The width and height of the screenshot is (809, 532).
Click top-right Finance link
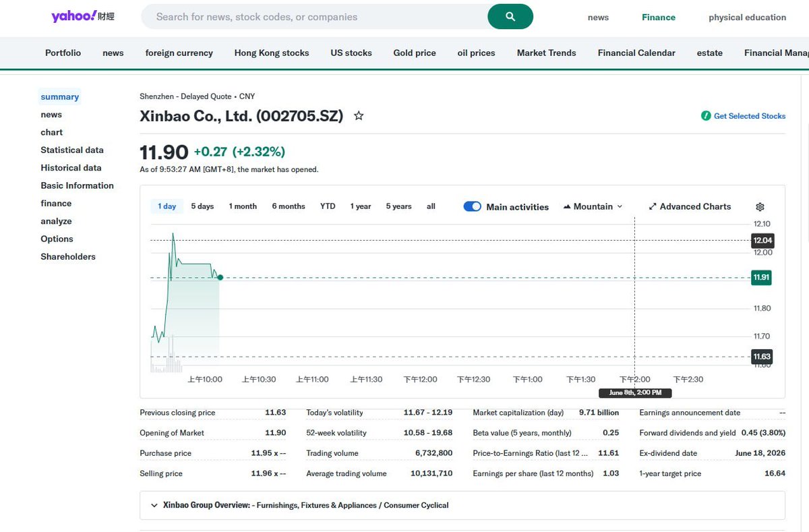659,18
